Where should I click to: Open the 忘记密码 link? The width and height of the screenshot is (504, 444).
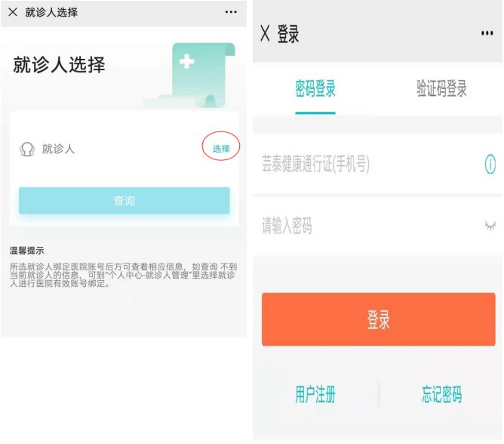pos(441,394)
